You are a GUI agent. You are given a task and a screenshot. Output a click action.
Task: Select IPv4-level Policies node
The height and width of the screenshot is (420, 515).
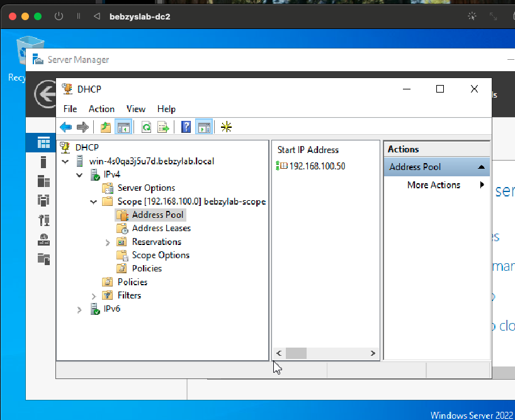click(x=132, y=282)
